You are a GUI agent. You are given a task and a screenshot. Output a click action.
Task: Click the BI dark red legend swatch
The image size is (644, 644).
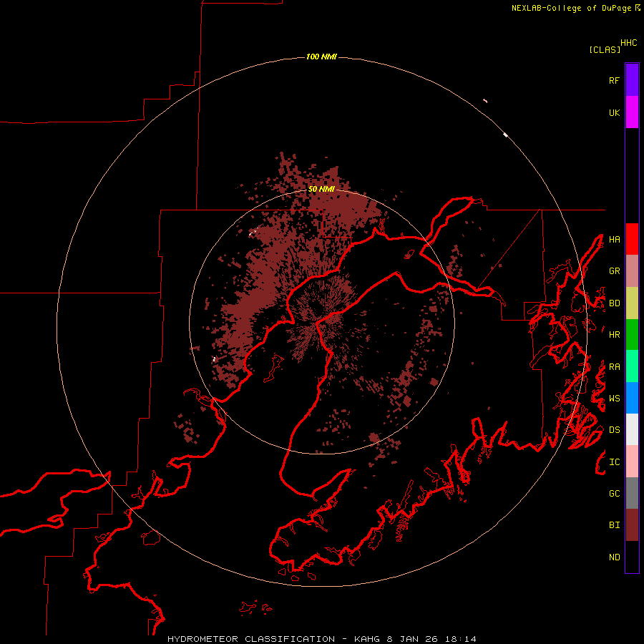(632, 525)
